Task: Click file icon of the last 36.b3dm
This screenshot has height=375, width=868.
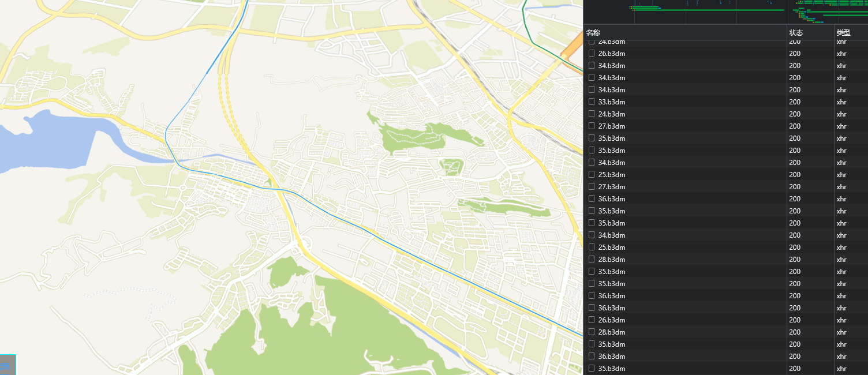Action: click(592, 357)
